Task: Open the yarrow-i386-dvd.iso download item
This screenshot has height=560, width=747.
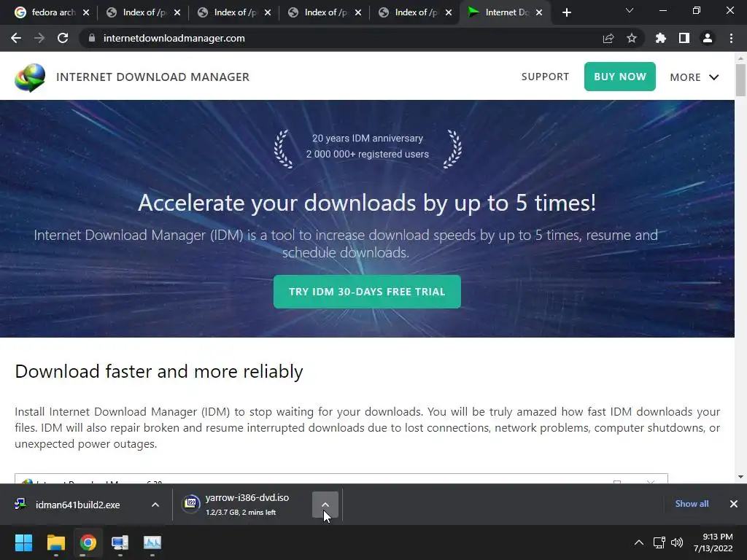Action: 247,505
